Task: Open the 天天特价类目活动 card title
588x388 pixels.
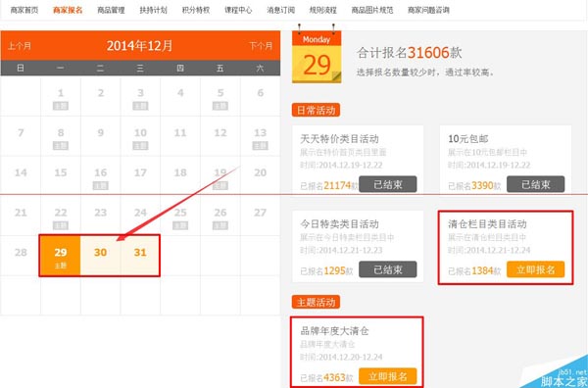Action: click(x=339, y=139)
